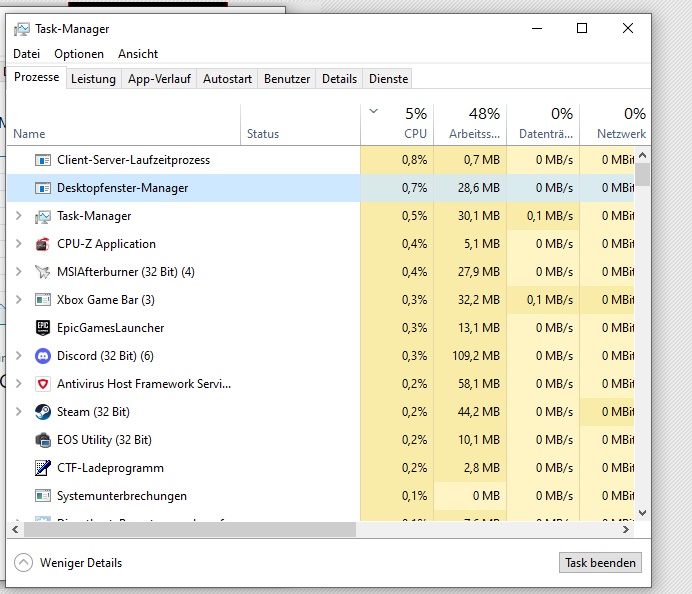Open the Datei menu

point(26,54)
